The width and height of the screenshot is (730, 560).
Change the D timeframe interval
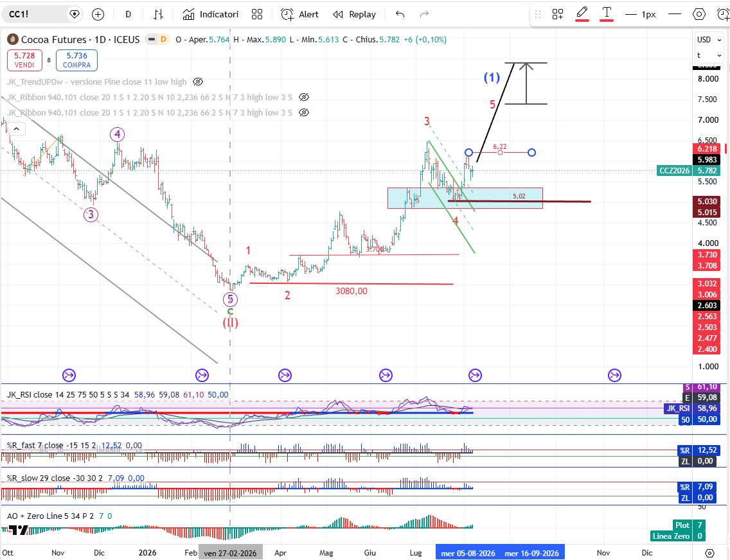pos(128,14)
